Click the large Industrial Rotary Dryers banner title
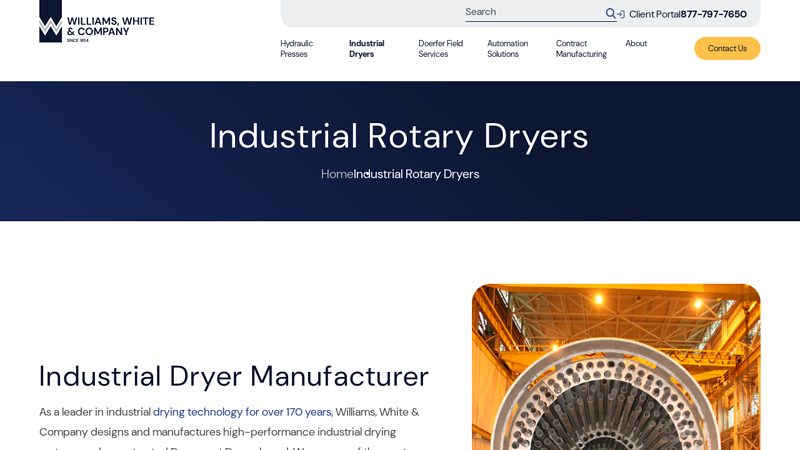 tap(399, 136)
